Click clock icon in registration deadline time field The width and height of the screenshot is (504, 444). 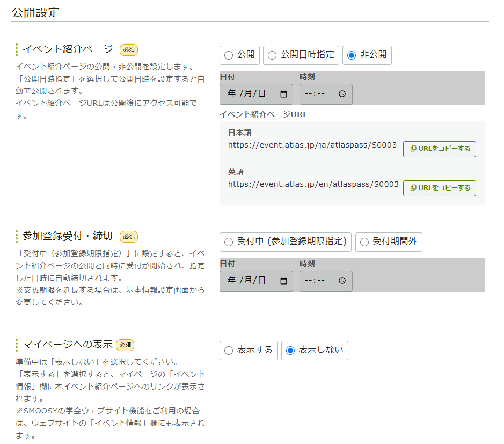pos(342,281)
